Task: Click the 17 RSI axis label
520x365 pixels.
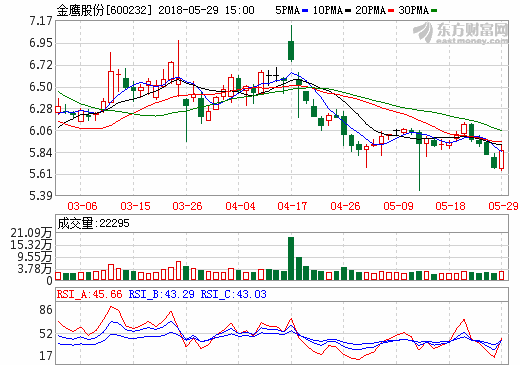Action: 46,356
